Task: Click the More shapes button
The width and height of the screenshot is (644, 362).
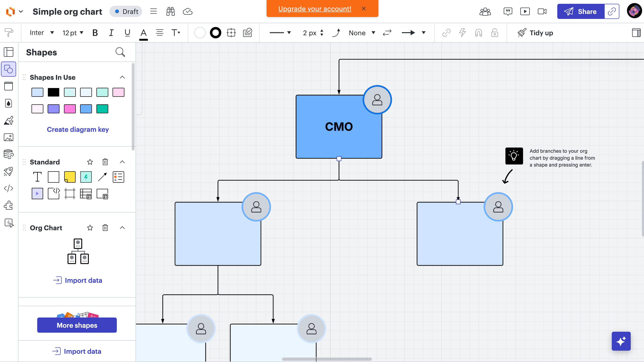Action: [x=77, y=325]
